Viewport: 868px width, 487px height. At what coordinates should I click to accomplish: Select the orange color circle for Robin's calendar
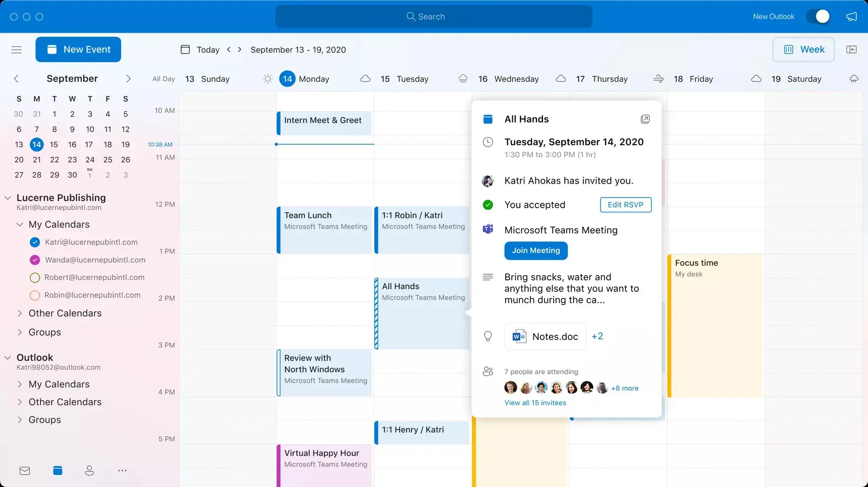tap(34, 295)
